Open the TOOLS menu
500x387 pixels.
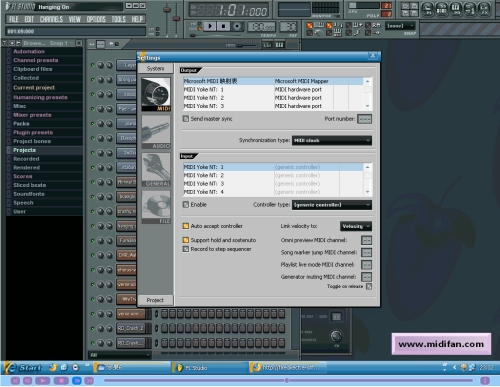coord(118,19)
